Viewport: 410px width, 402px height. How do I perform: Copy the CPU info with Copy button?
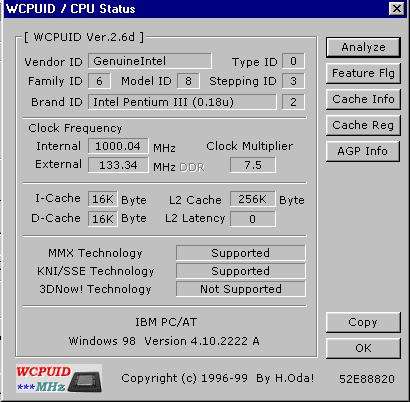[x=363, y=322]
